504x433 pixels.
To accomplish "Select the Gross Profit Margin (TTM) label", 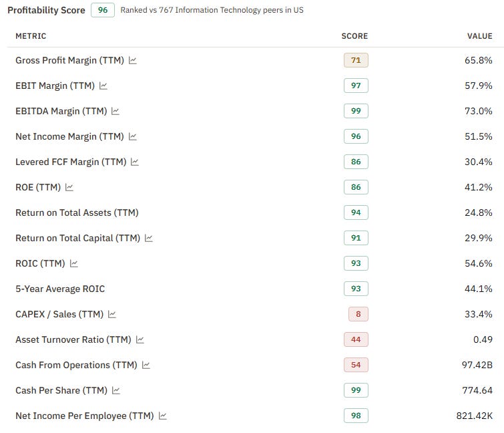I will [x=69, y=61].
